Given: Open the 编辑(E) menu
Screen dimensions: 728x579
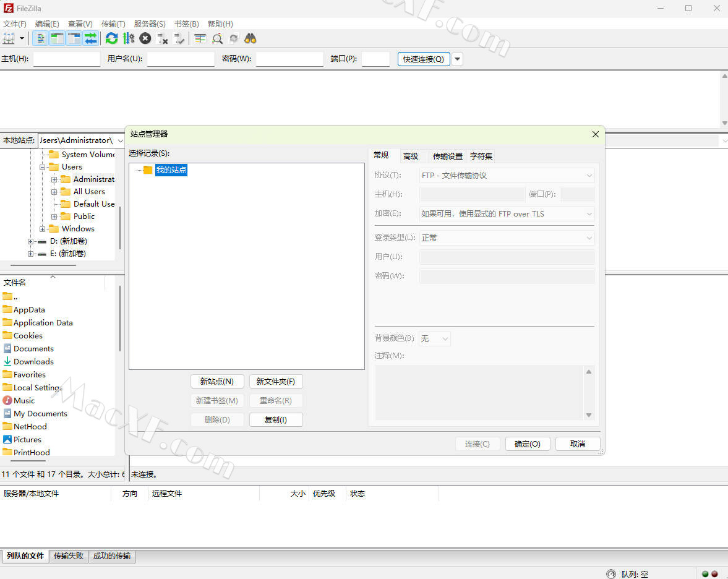Looking at the screenshot, I should pyautogui.click(x=47, y=24).
